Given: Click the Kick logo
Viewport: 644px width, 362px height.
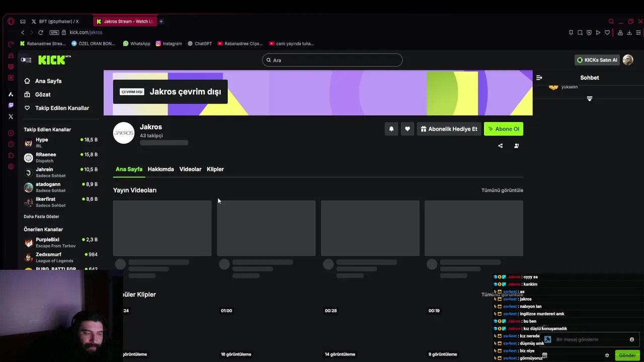Looking at the screenshot, I should tap(54, 60).
